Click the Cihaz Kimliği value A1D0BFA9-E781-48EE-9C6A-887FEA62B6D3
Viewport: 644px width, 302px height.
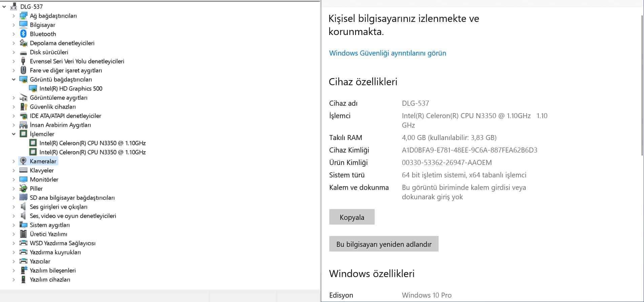(x=470, y=150)
